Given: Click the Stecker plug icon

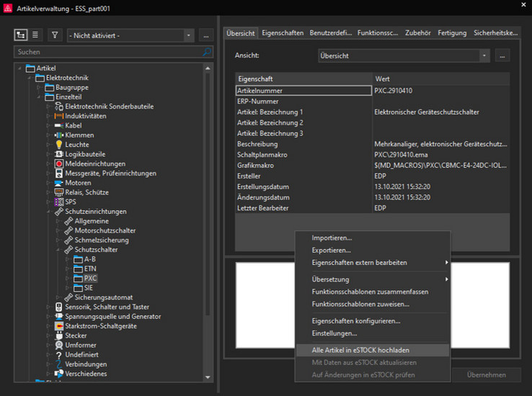Looking at the screenshot, I should [59, 336].
